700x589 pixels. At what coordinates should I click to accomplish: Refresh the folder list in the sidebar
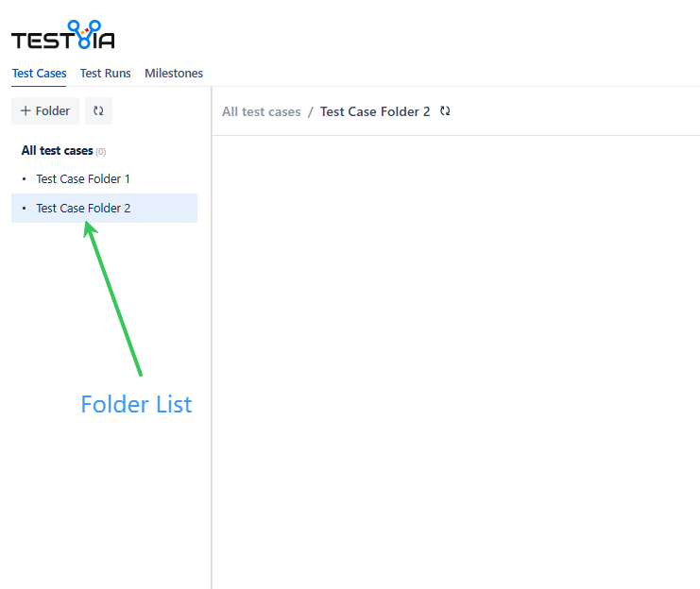[x=98, y=111]
